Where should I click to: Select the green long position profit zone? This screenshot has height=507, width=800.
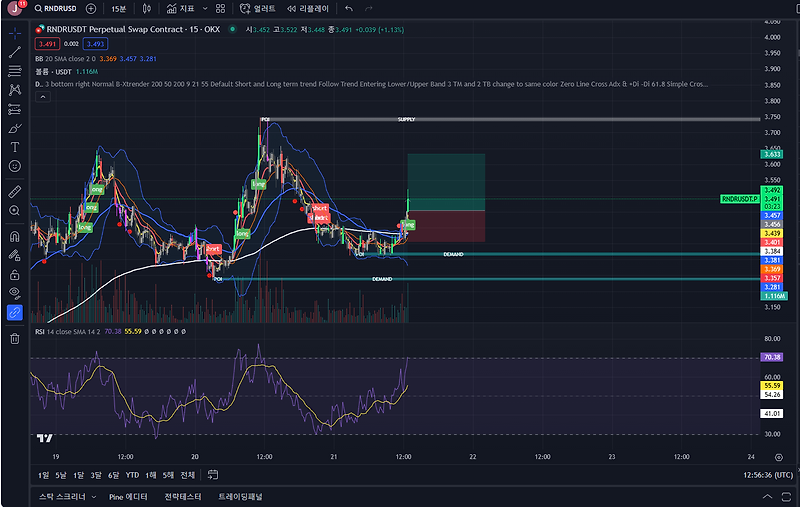click(446, 182)
